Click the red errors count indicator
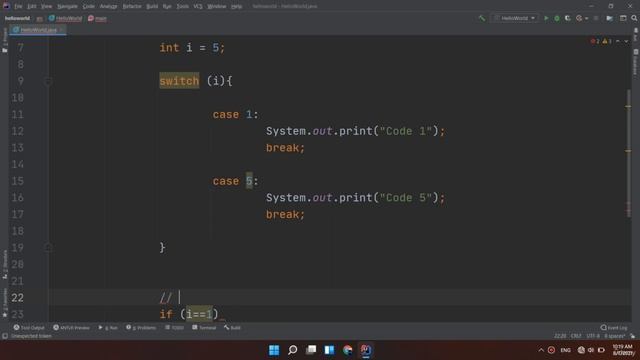This screenshot has width=640, height=360. pyautogui.click(x=595, y=41)
